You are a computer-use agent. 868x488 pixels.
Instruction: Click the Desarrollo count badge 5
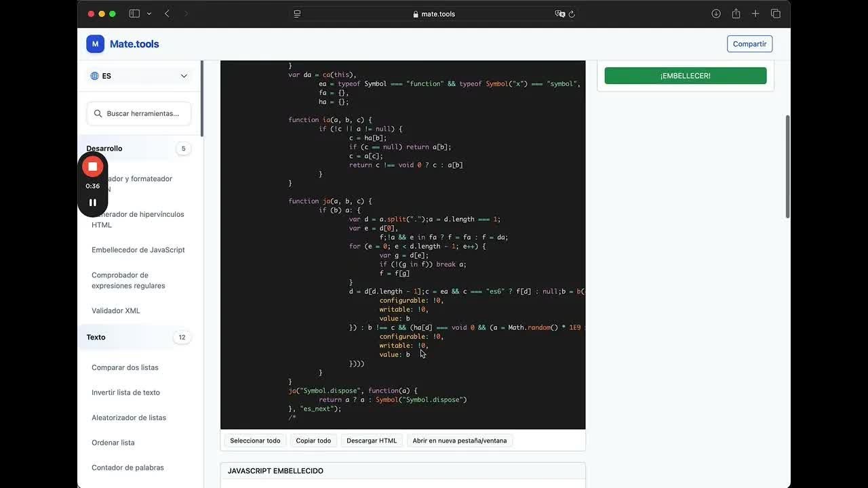tap(183, 148)
